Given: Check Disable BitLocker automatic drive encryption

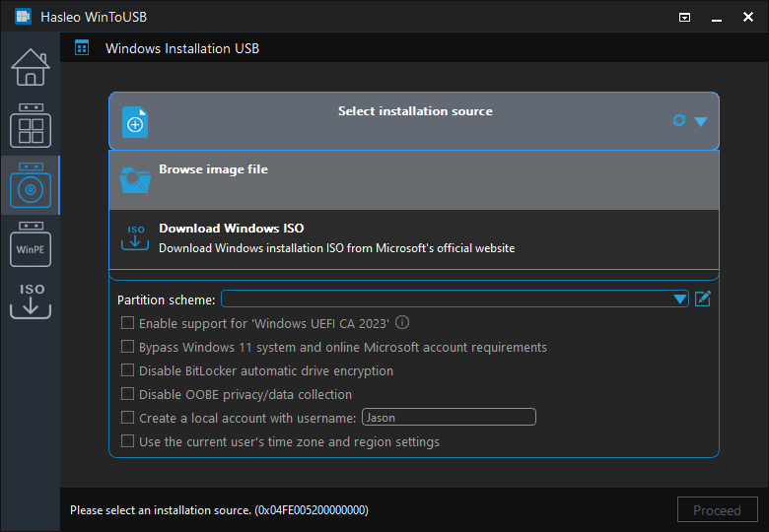Looking at the screenshot, I should pos(127,370).
